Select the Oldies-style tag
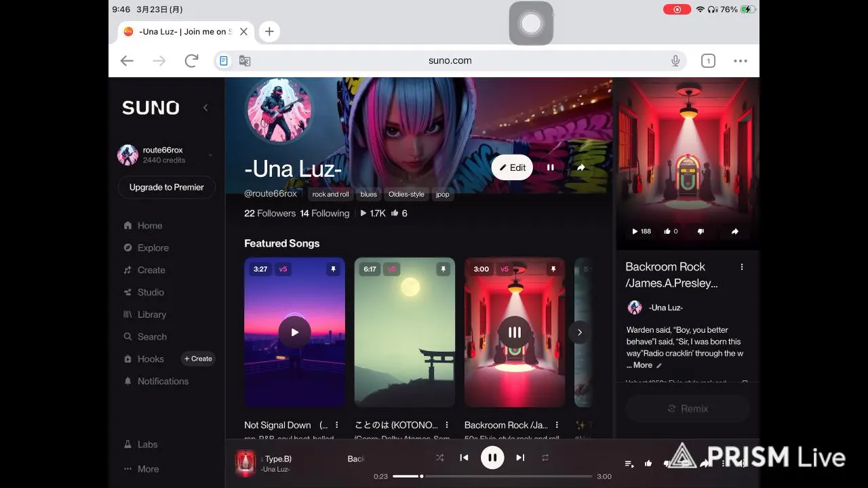868x488 pixels. 406,195
